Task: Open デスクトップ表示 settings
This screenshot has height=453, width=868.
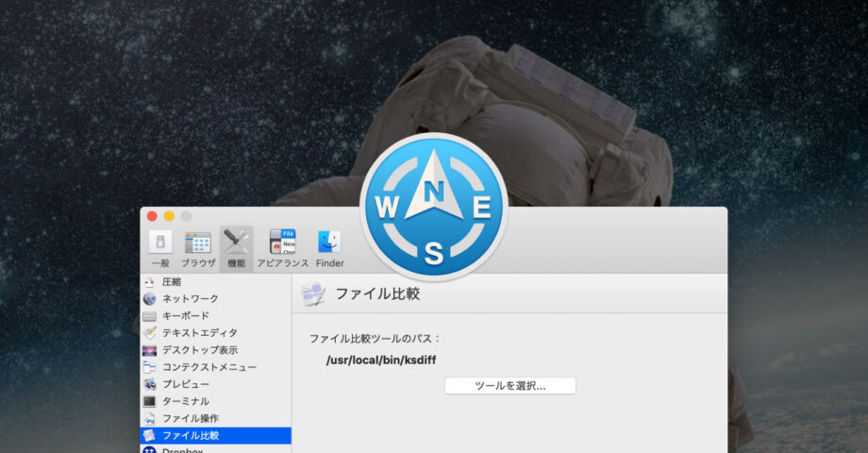Action: 199,350
